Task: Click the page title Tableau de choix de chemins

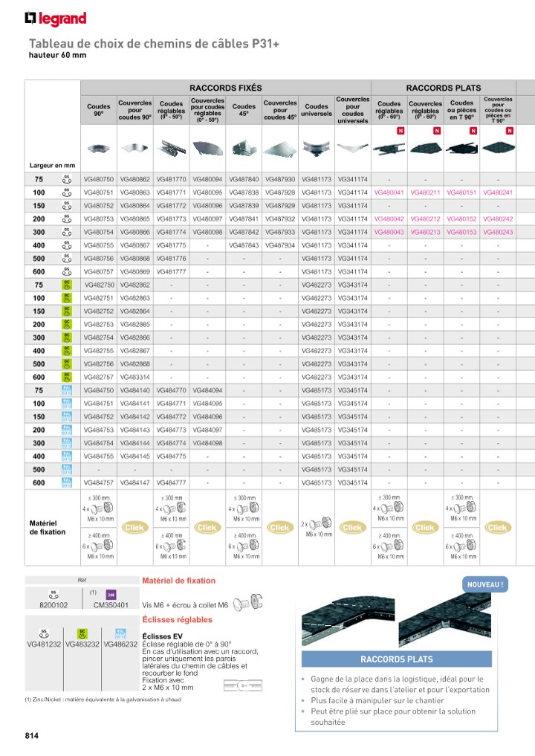Action: [155, 43]
